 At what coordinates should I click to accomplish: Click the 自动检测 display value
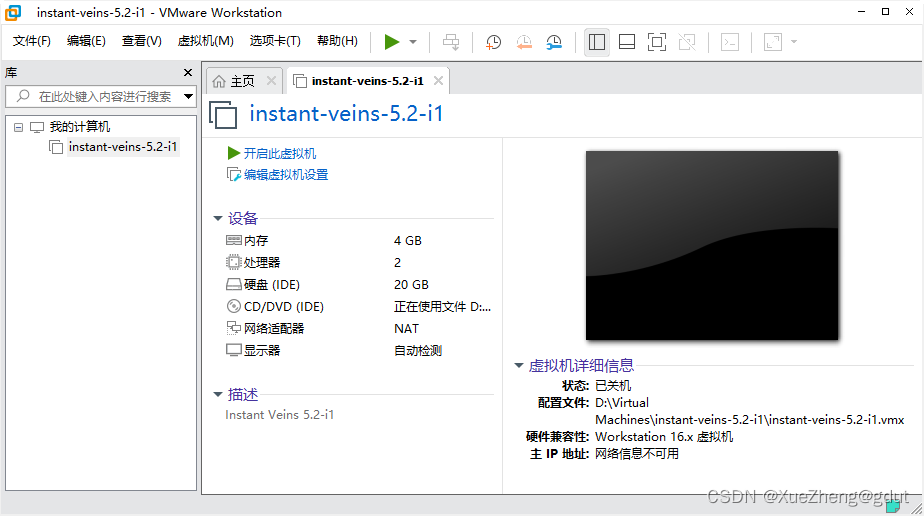418,350
